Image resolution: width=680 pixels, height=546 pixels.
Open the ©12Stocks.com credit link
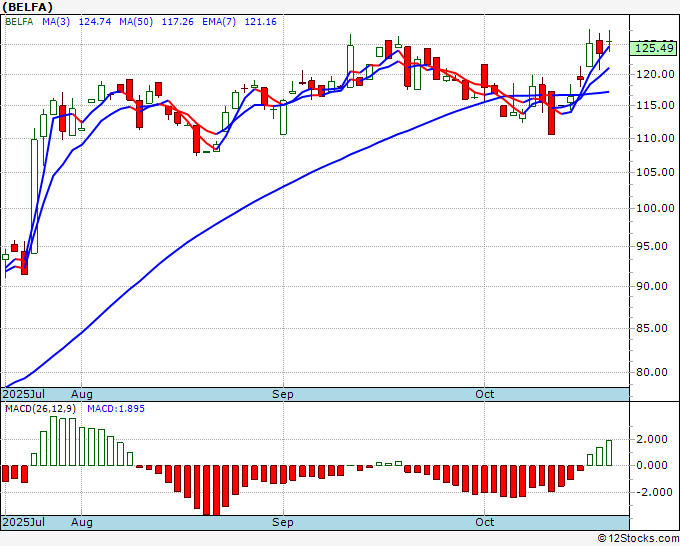point(638,539)
